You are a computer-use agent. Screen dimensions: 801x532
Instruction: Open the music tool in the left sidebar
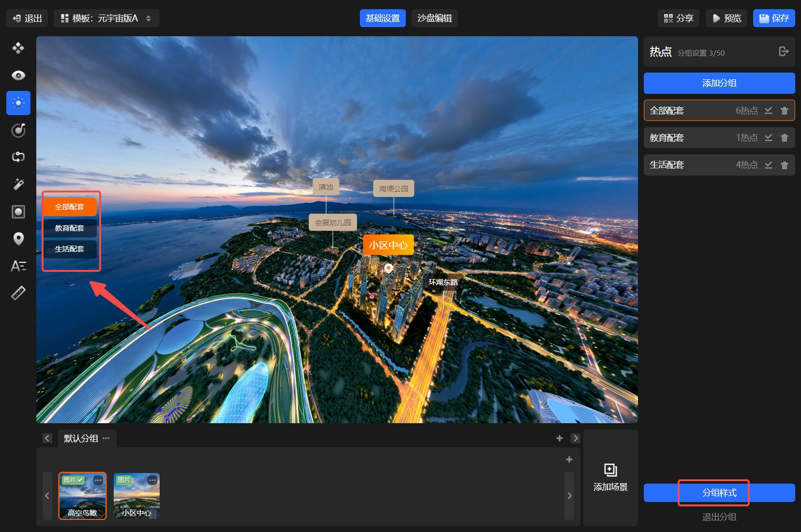(x=18, y=130)
